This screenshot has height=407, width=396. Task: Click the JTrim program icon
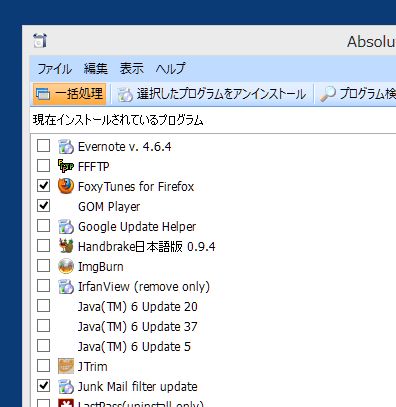[x=66, y=366]
